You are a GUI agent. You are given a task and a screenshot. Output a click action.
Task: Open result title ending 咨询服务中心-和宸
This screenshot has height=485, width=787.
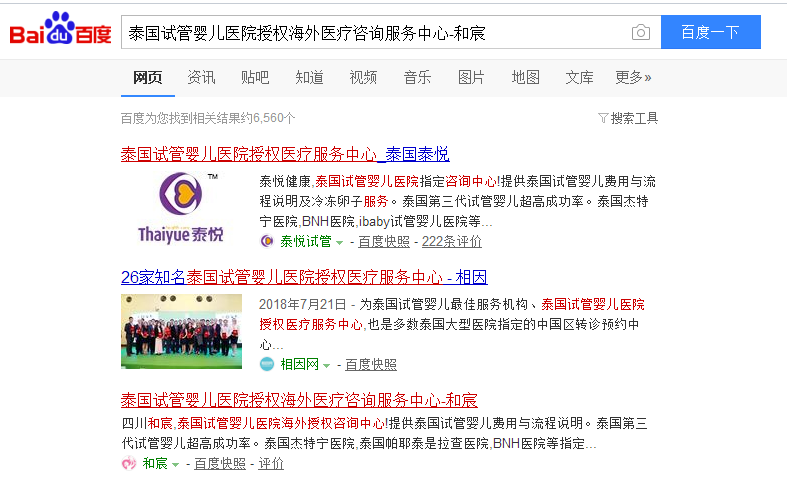tap(299, 400)
